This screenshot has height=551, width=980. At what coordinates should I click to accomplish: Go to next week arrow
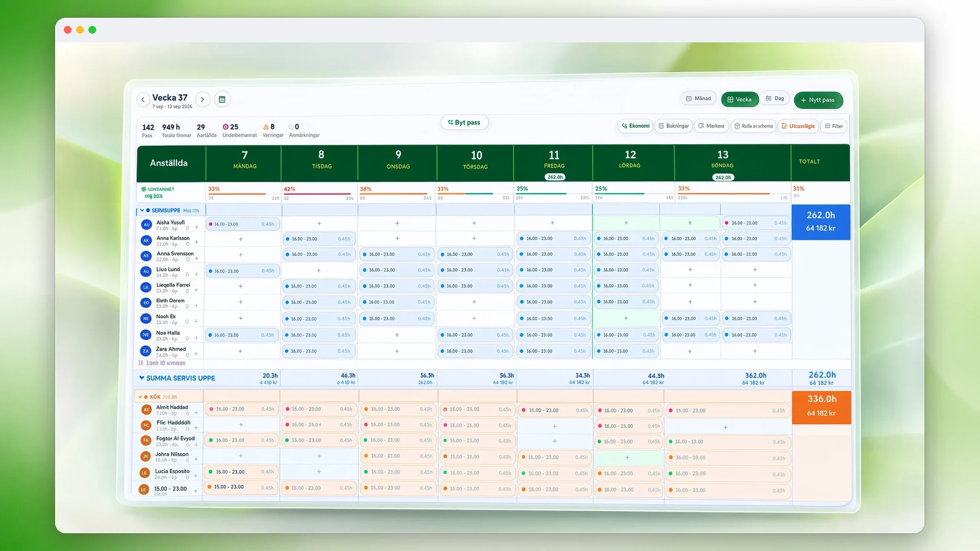pyautogui.click(x=202, y=99)
